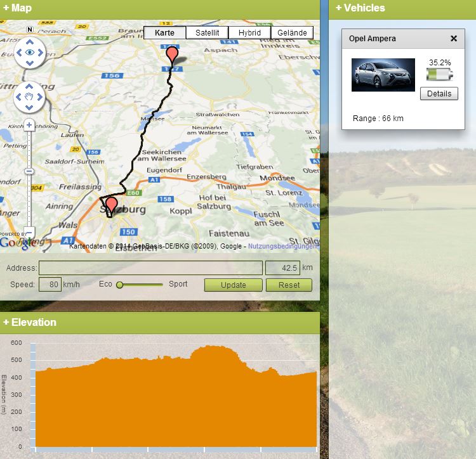Click the Eco–Sport driving style slider
The width and height of the screenshot is (476, 459).
click(141, 285)
